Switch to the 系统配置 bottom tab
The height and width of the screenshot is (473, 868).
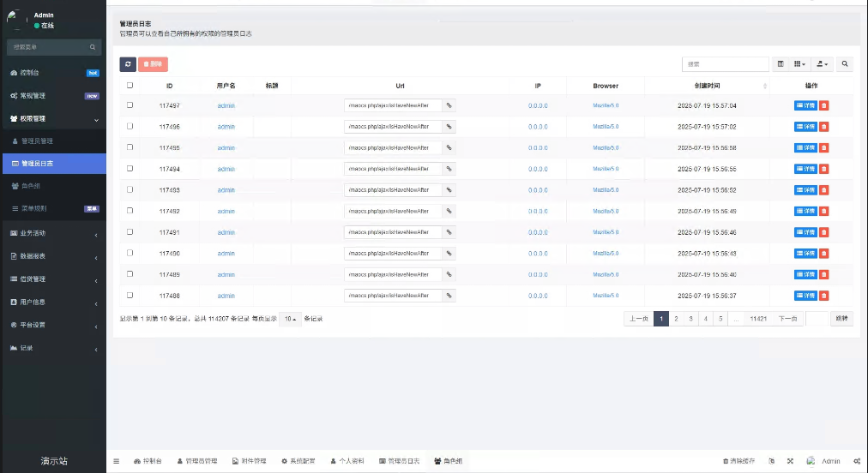pos(298,461)
